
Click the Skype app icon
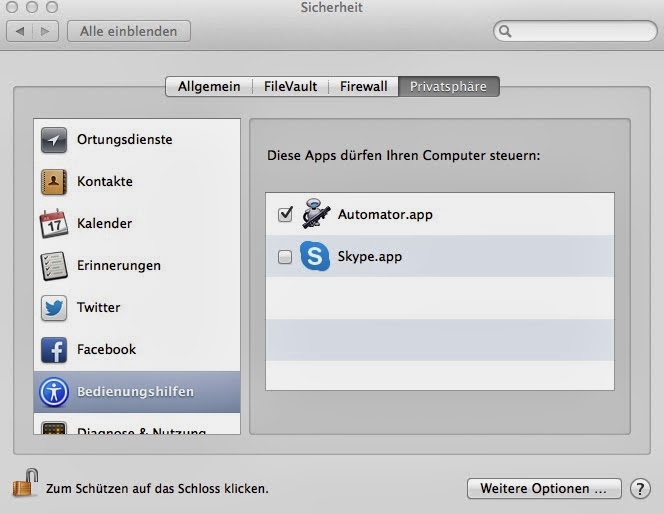(x=315, y=256)
